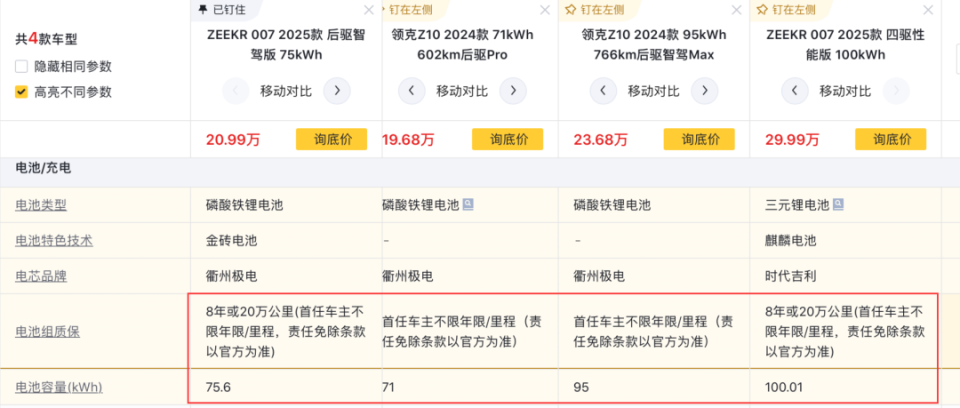Click info icon beside 三元锂电池
This screenshot has height=408, width=960.
[x=838, y=205]
